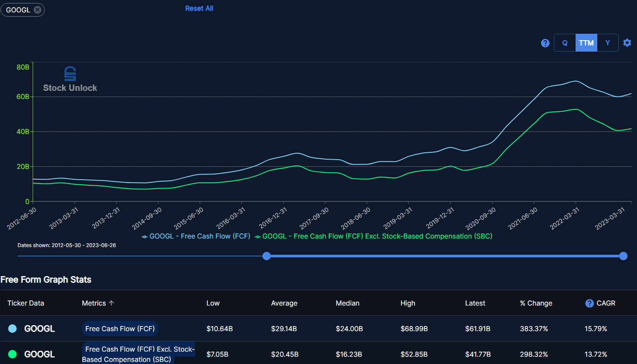Switch to quarterly Q period view
The height and width of the screenshot is (364, 637).
pyautogui.click(x=565, y=43)
